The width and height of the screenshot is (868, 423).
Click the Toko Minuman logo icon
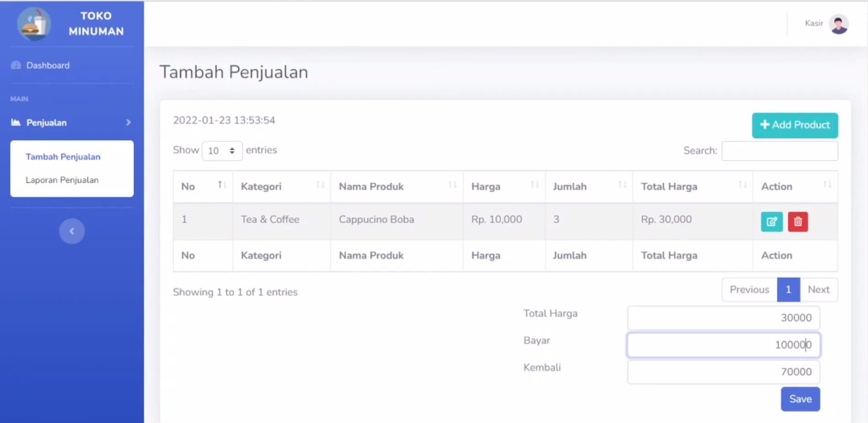pyautogui.click(x=34, y=24)
